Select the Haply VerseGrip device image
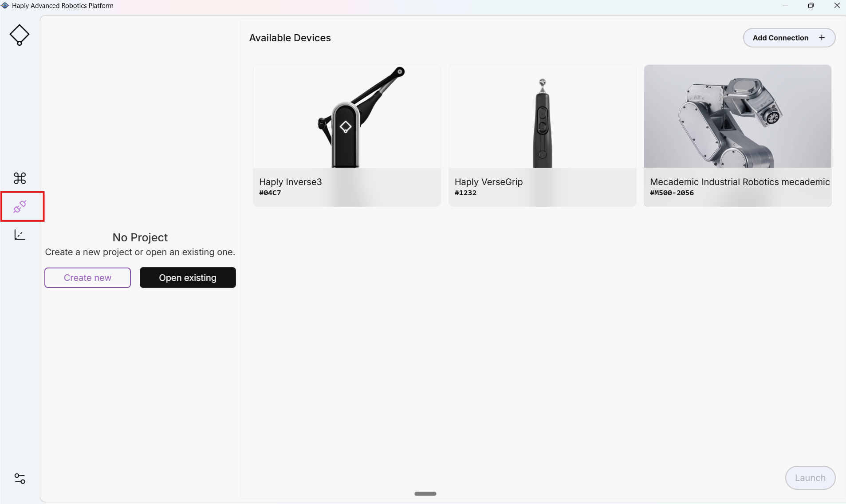The height and width of the screenshot is (504, 846). pos(542,116)
